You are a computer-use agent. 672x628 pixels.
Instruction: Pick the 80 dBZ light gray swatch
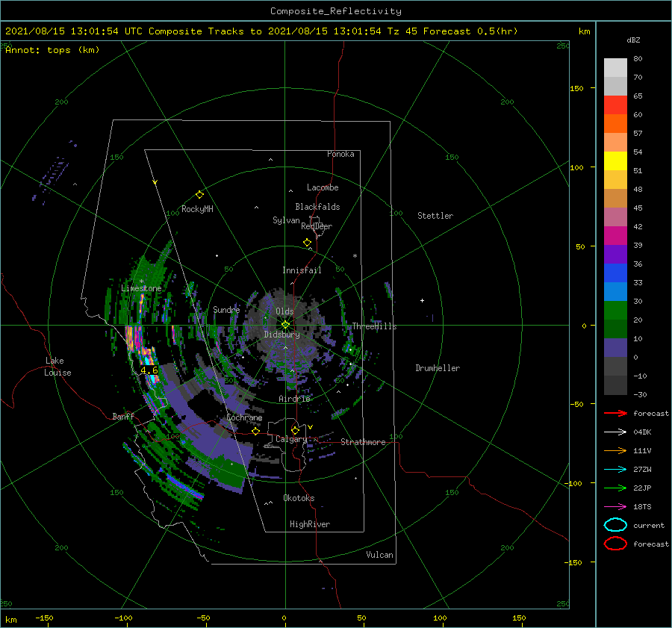tap(615, 68)
